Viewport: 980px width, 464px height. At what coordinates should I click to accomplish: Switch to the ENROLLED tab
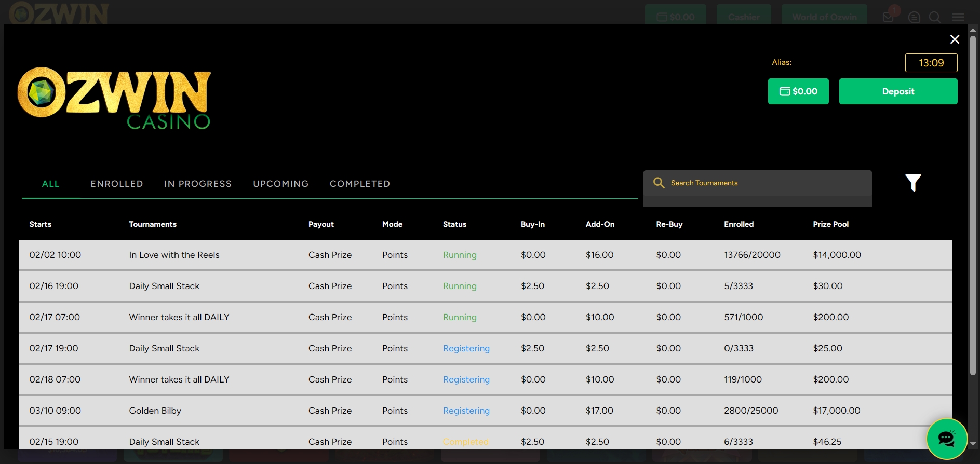tap(117, 184)
